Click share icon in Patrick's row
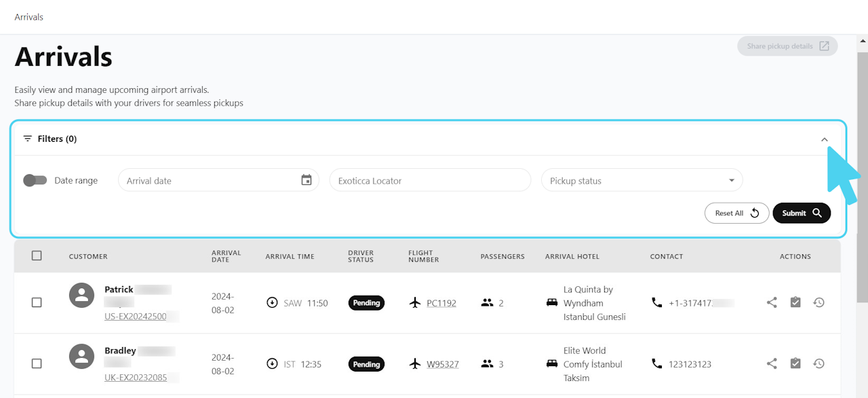The image size is (868, 398). (x=772, y=302)
